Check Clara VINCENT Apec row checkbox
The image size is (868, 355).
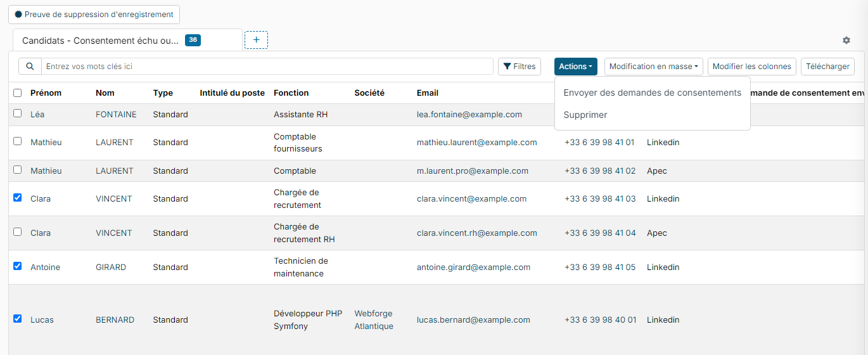point(18,232)
